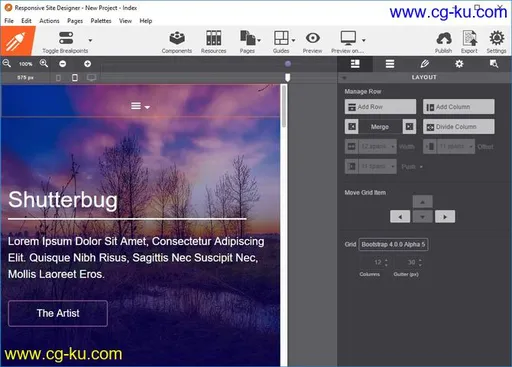Open the Palettes menu
This screenshot has height=367, width=512.
point(101,21)
